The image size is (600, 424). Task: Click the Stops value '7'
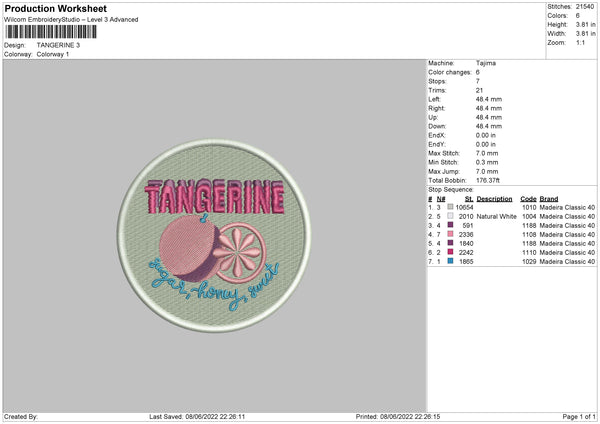tap(478, 81)
